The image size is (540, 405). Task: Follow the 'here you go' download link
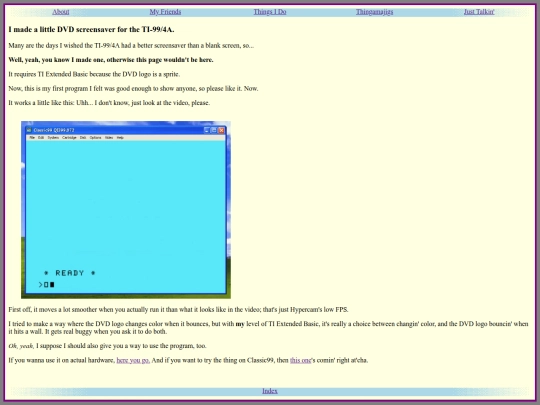pos(133,360)
